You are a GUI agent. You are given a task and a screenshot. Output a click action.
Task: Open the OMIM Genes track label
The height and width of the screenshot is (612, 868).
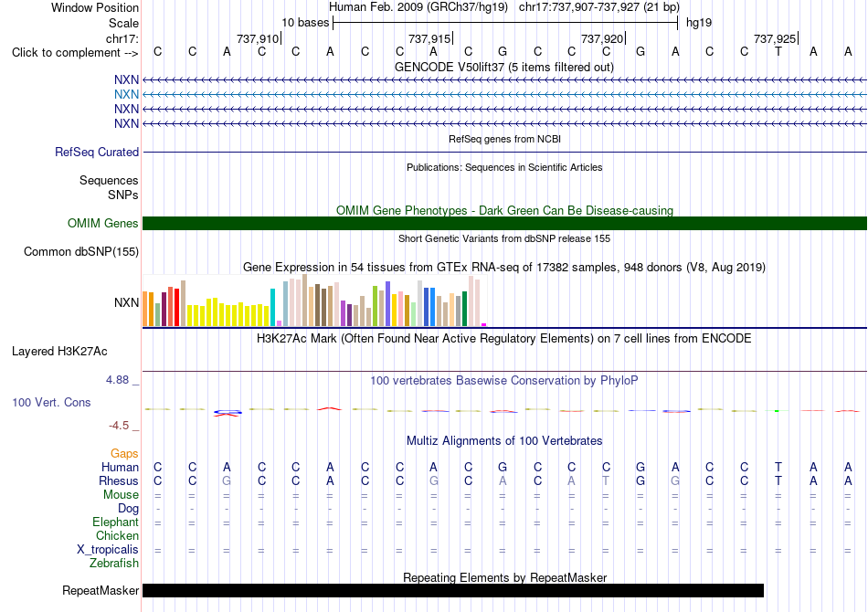coord(103,224)
